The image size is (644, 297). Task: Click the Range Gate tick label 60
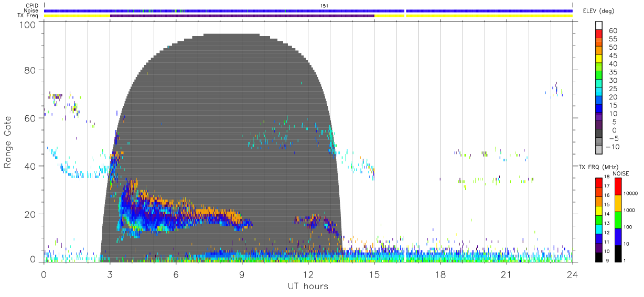30,118
